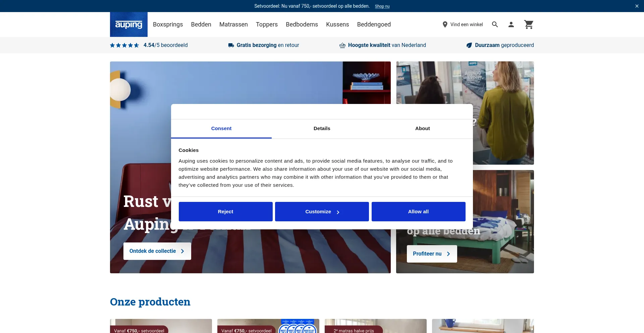The image size is (644, 333).
Task: Open product card labeled '2e matras halve prijs'
Action: pos(376,326)
